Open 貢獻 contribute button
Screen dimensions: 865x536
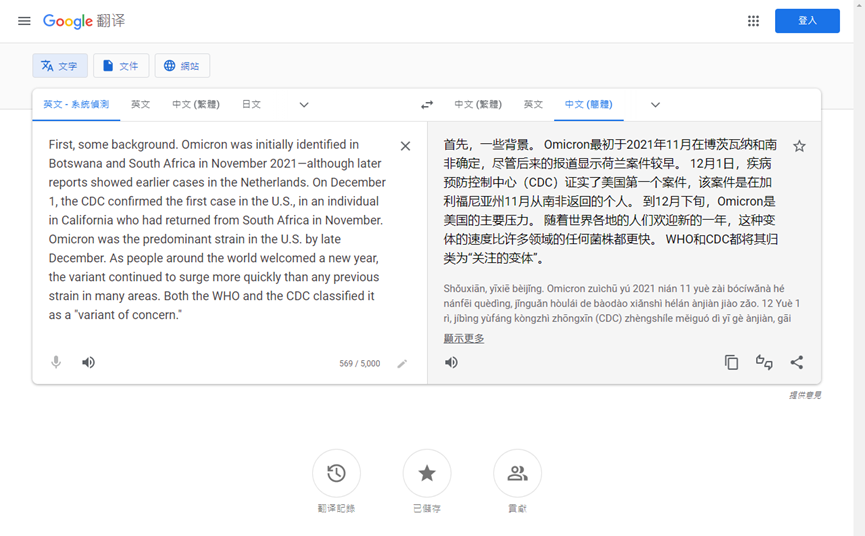(x=517, y=473)
